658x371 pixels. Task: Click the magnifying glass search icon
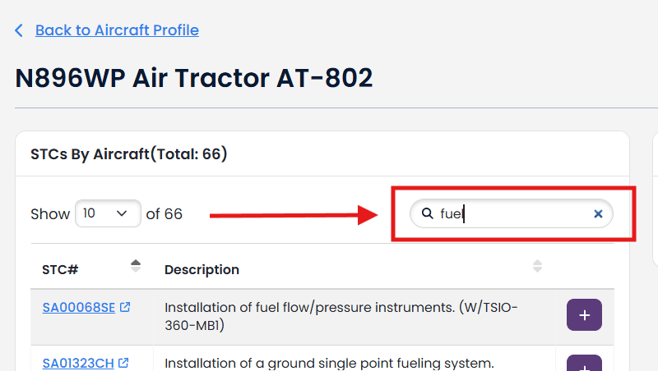pyautogui.click(x=427, y=213)
